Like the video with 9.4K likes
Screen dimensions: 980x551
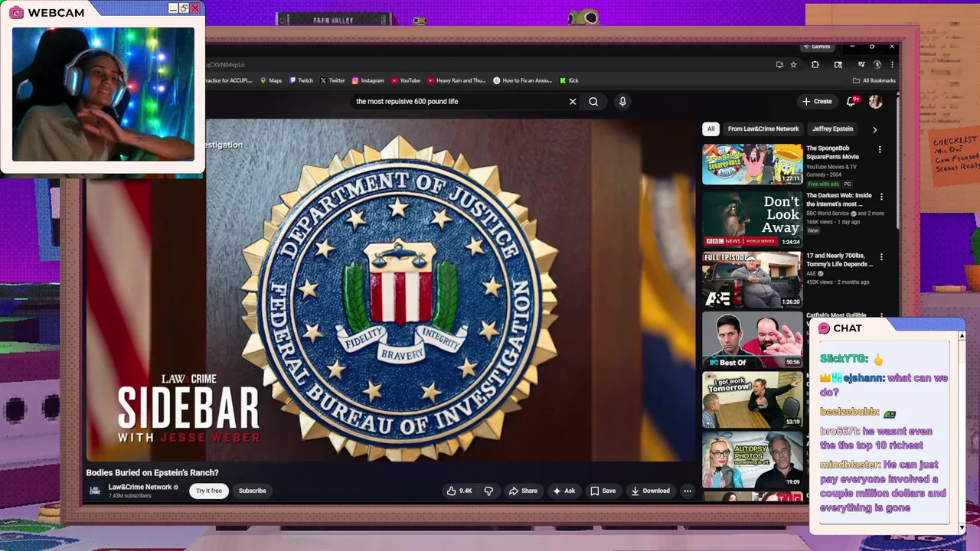coord(459,491)
